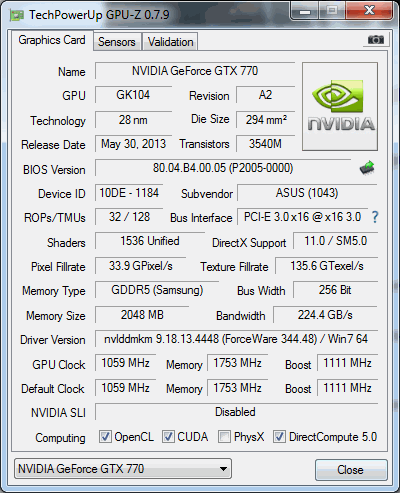This screenshot has height=493, width=400.
Task: Select the Graphics Card tab
Action: click(52, 40)
